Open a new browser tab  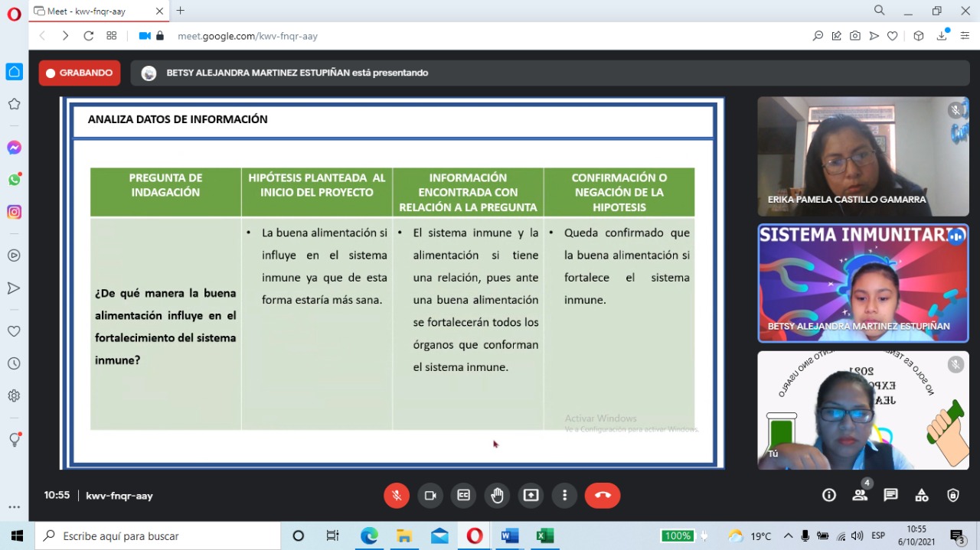tap(181, 11)
